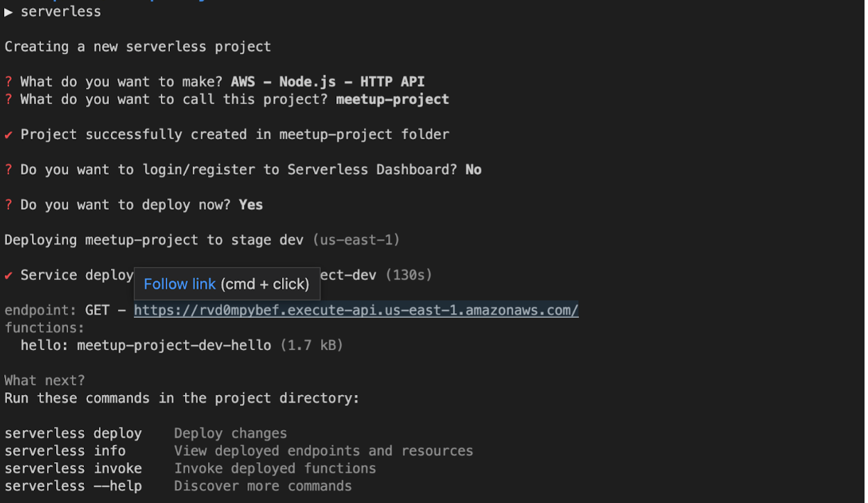
Task: Click the "serverless invoke" command text
Action: [73, 468]
